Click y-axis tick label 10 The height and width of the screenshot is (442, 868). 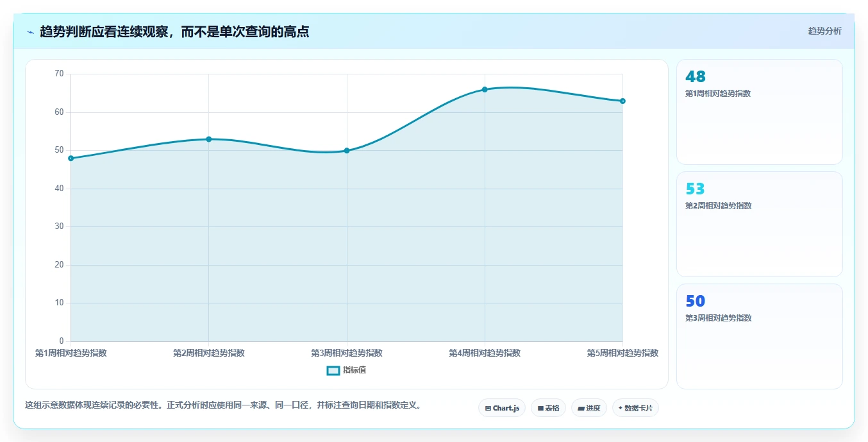(59, 303)
